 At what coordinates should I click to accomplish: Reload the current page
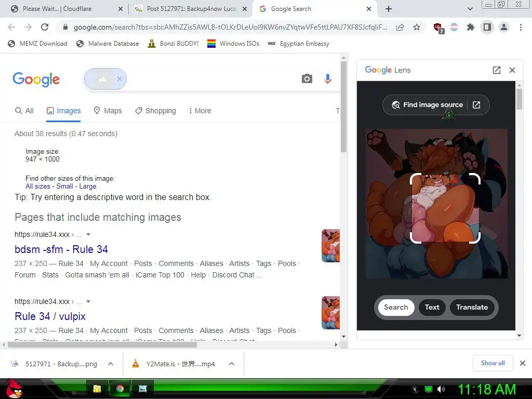pos(45,27)
